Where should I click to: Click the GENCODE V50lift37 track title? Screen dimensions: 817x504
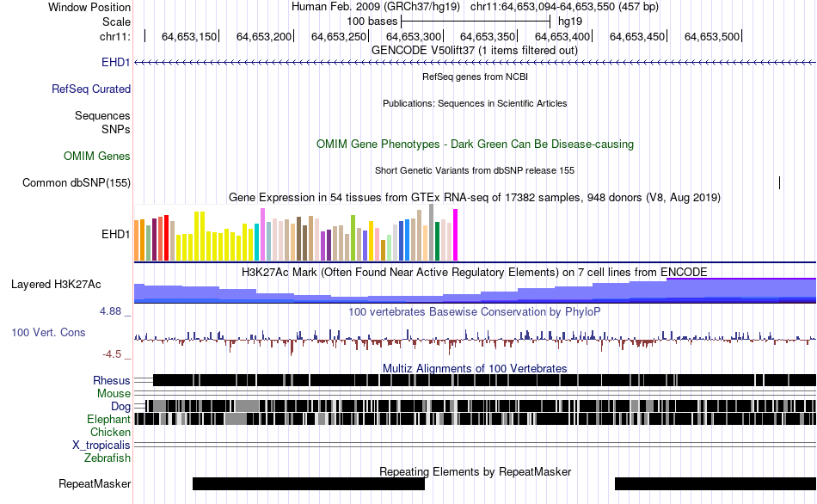pyautogui.click(x=475, y=51)
